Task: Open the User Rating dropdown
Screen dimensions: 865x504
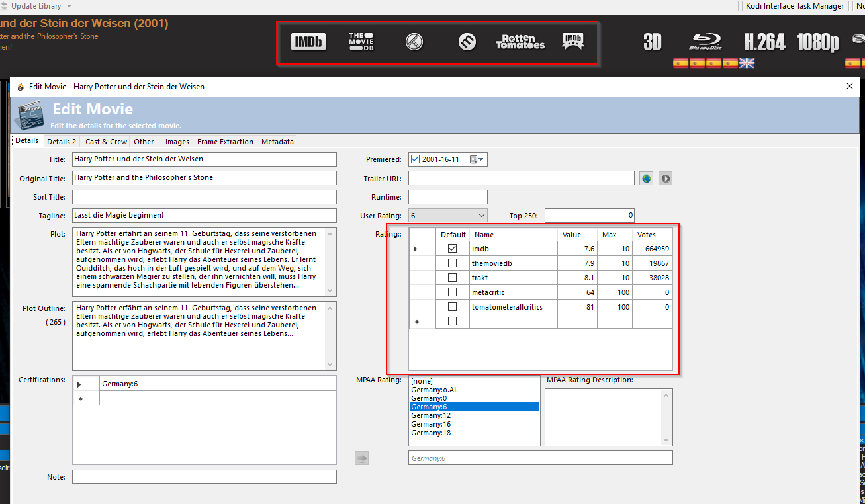Action: coord(448,216)
